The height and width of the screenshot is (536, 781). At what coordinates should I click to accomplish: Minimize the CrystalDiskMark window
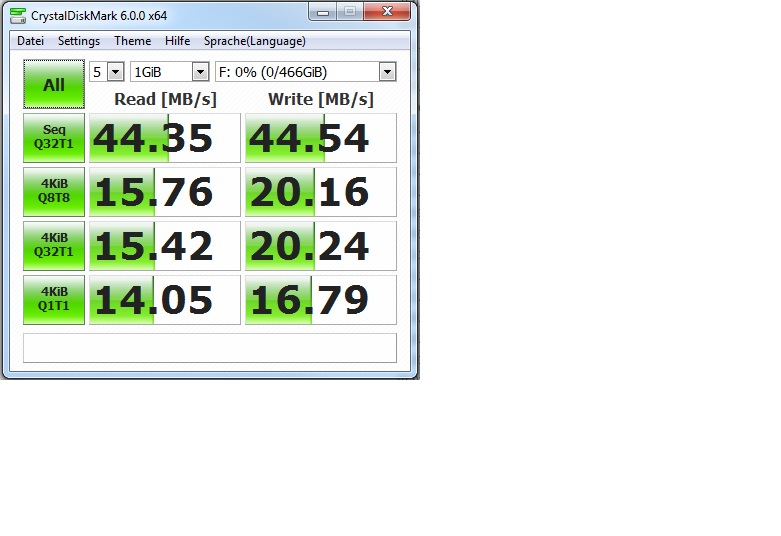[323, 12]
